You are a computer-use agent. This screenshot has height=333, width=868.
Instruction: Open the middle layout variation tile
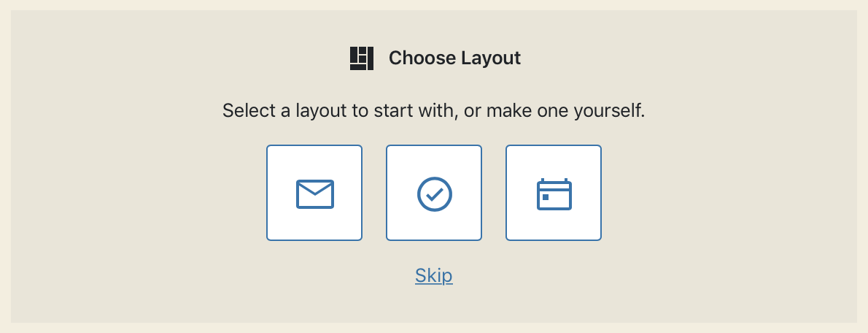click(x=434, y=193)
